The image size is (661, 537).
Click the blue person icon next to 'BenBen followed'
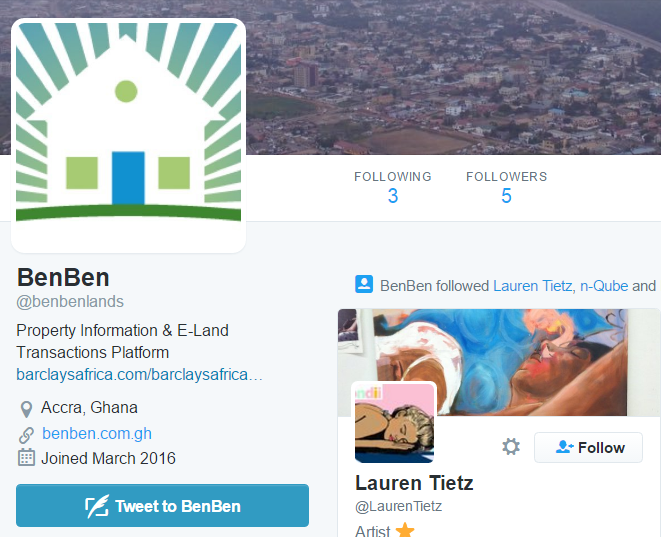tap(364, 284)
